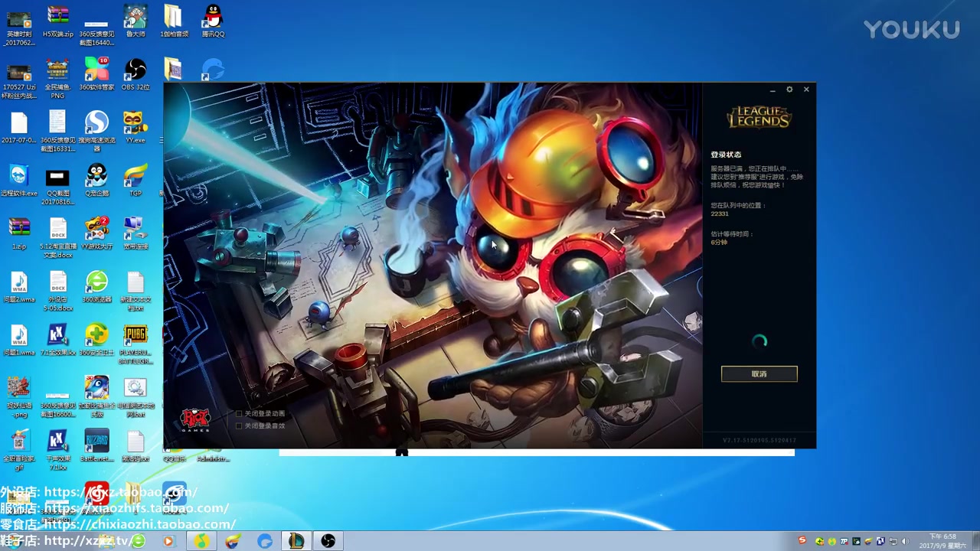Launch Battle.net Blizzard shortcut
This screenshot has height=551, width=980.
pyautogui.click(x=96, y=445)
